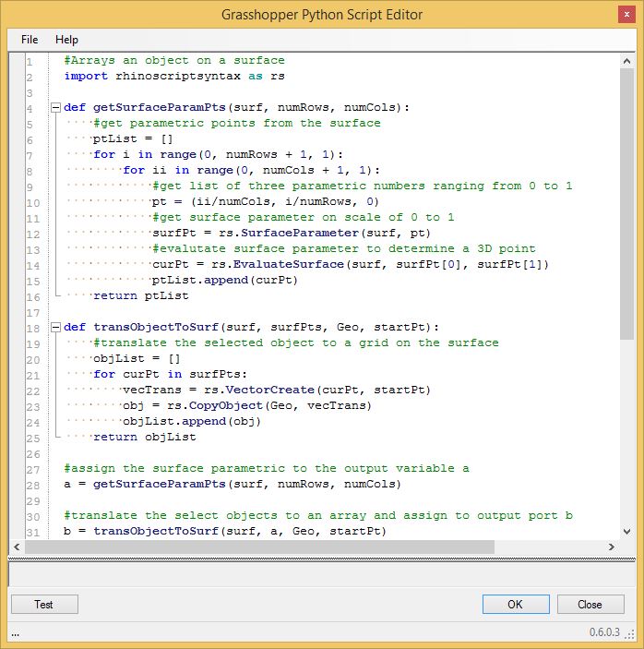This screenshot has height=649, width=644.
Task: Click line number 17 in the gutter
Action: click(x=33, y=313)
